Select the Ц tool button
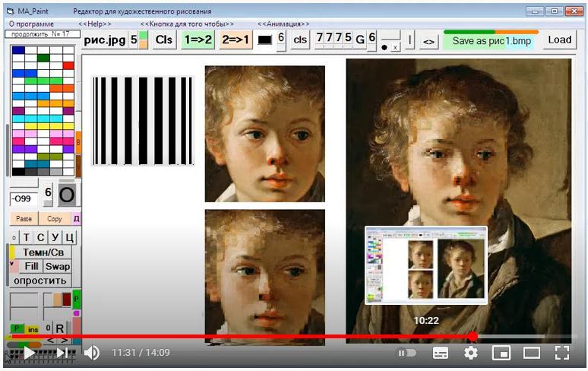 pyautogui.click(x=69, y=237)
